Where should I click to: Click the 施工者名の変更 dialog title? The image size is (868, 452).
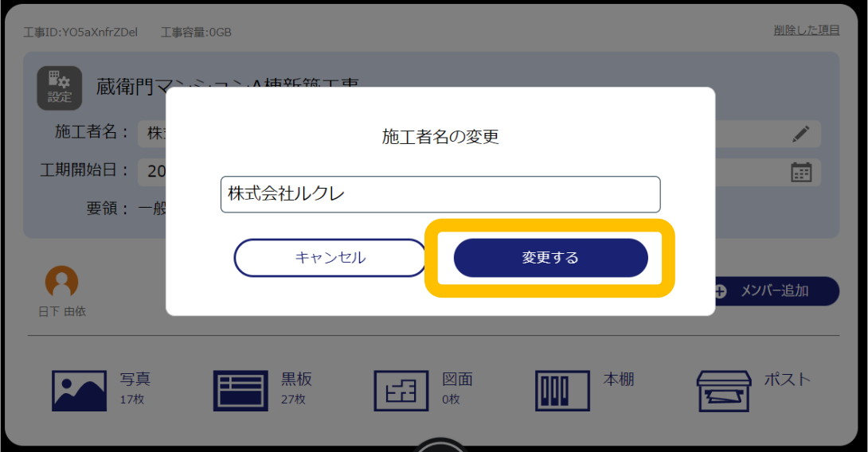click(x=440, y=137)
